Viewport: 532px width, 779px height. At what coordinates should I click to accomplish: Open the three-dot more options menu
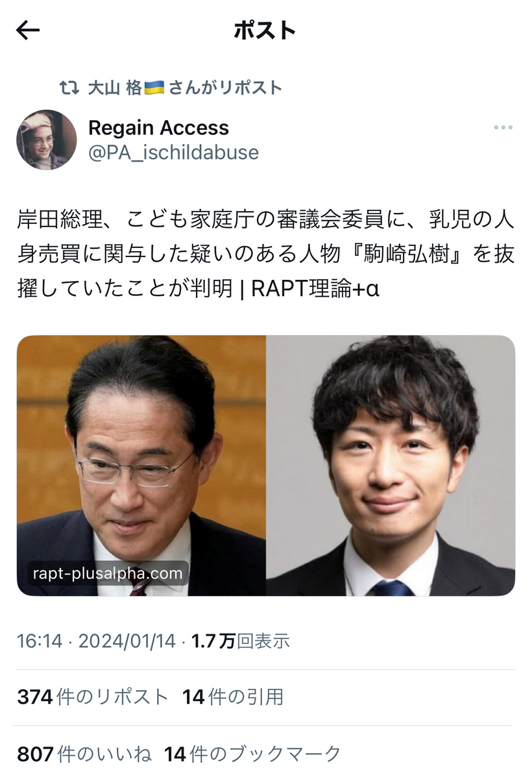503,128
